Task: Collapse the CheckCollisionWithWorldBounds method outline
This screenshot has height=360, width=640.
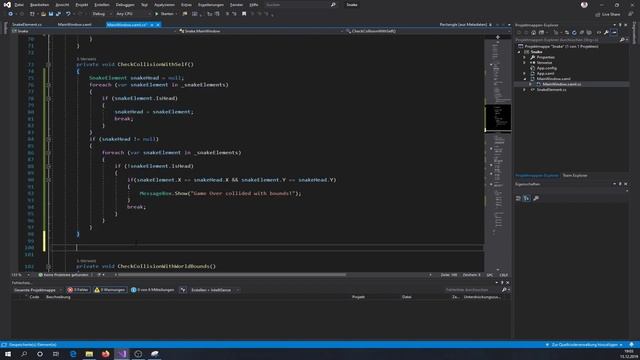Action: pos(48,267)
